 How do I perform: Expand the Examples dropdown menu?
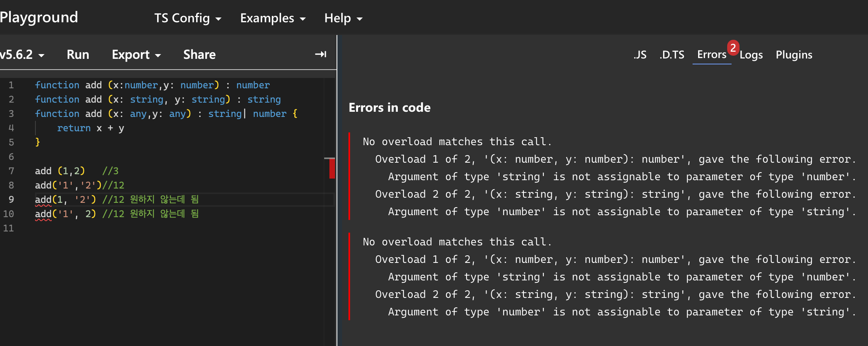(x=273, y=18)
